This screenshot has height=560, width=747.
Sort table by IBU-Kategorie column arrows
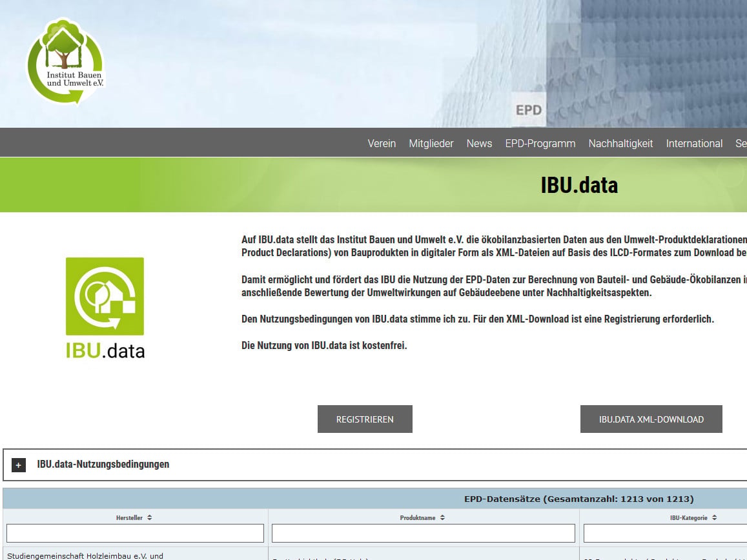(715, 517)
